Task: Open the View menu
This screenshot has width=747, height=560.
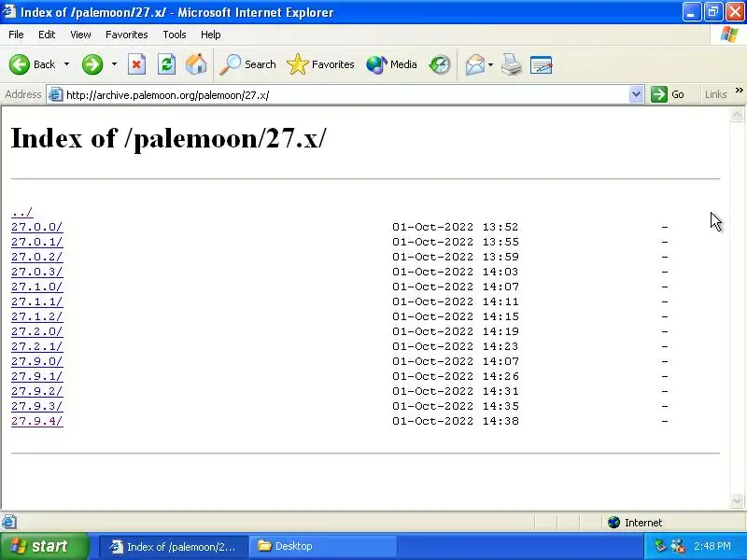Action: (x=80, y=35)
